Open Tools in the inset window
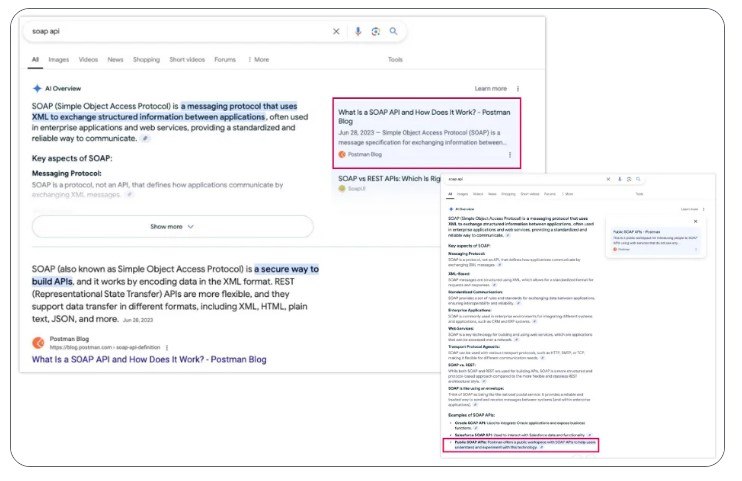The height and width of the screenshot is (481, 742). click(639, 194)
